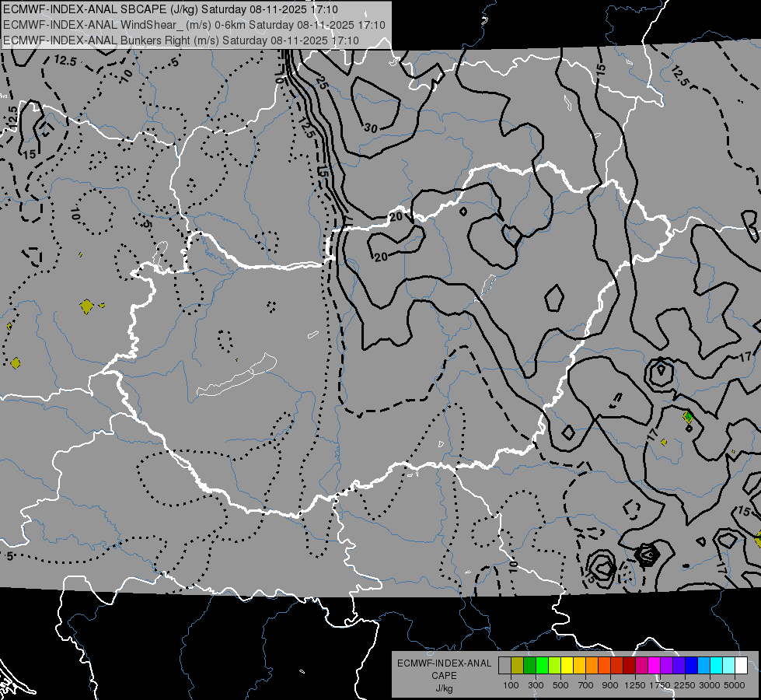Click the 1750 legend value
Screen dimensions: 761x700
[x=660, y=685]
